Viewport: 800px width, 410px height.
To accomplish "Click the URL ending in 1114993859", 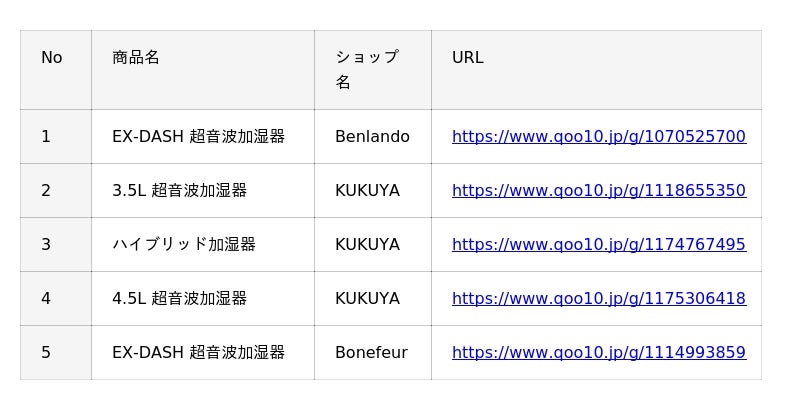I will tap(598, 352).
